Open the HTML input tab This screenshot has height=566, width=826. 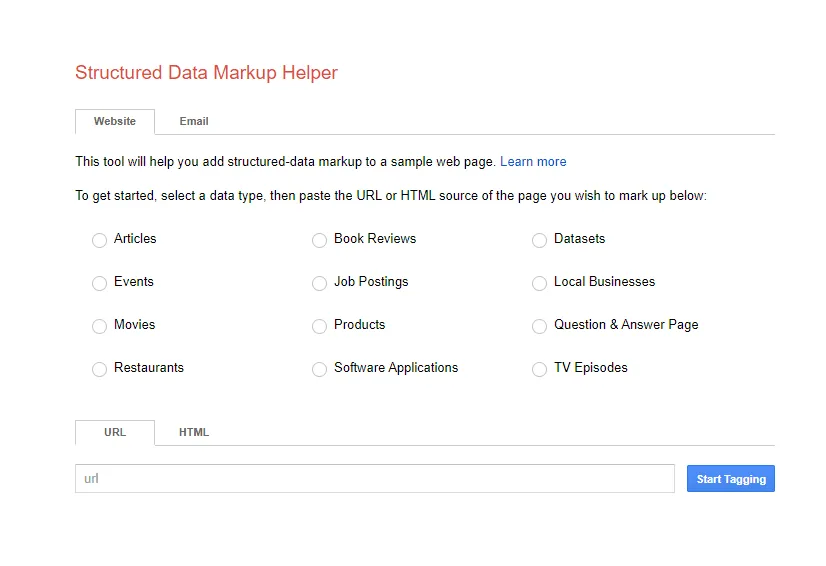[194, 433]
